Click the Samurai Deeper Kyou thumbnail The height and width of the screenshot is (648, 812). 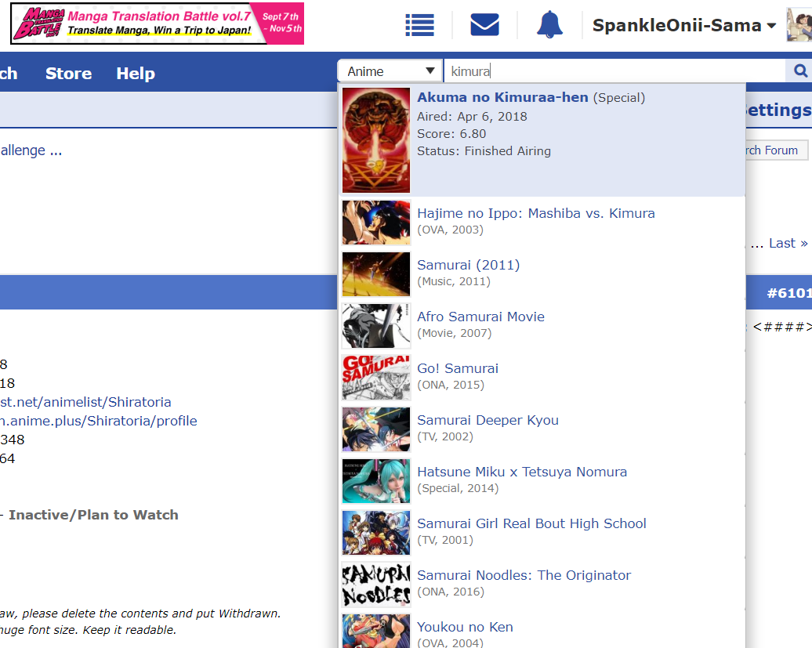tap(376, 429)
